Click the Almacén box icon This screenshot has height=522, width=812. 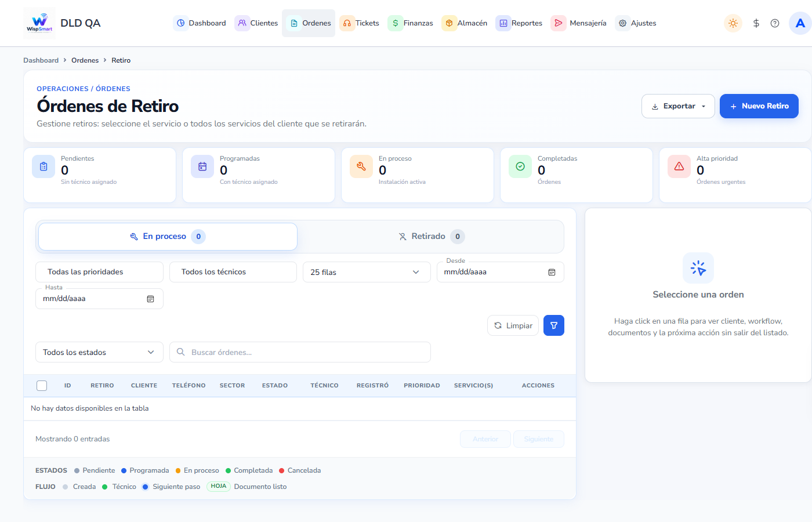449,23
